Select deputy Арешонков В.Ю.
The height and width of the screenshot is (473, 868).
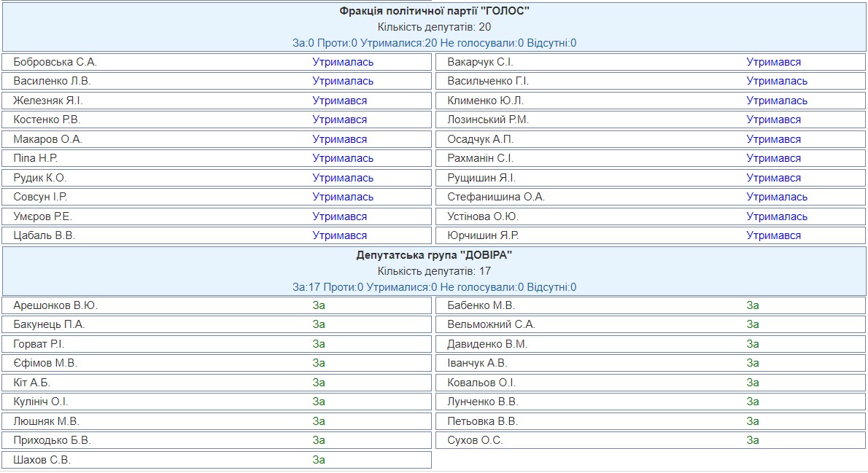[55, 305]
